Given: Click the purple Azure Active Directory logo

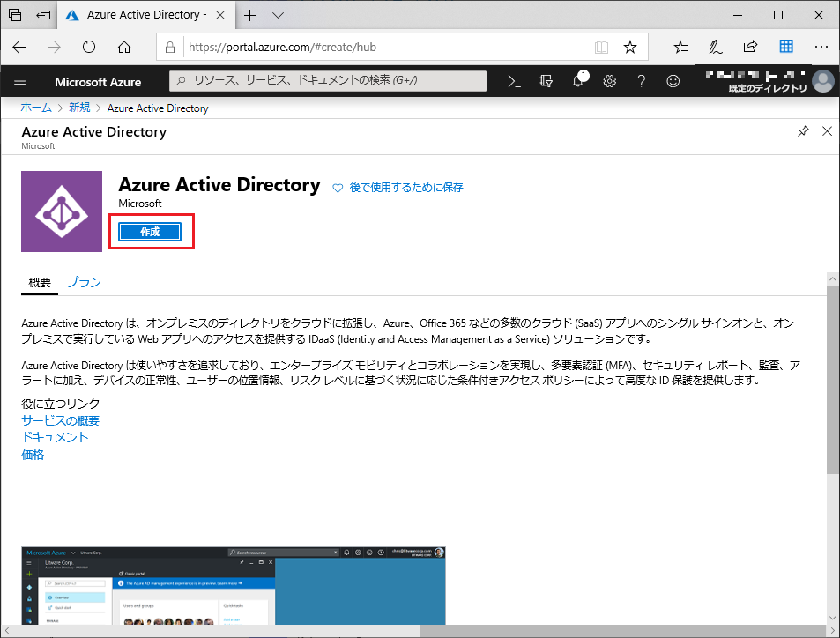Looking at the screenshot, I should click(x=62, y=211).
